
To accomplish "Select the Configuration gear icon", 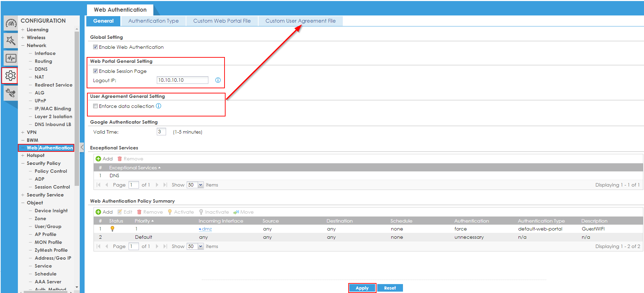I will (x=11, y=76).
